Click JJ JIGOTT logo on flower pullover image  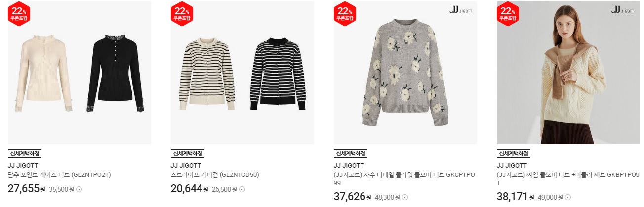(461, 10)
